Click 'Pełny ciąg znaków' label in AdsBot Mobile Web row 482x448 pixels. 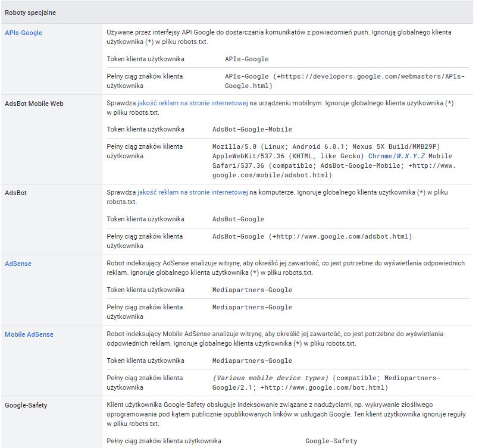pyautogui.click(x=145, y=151)
